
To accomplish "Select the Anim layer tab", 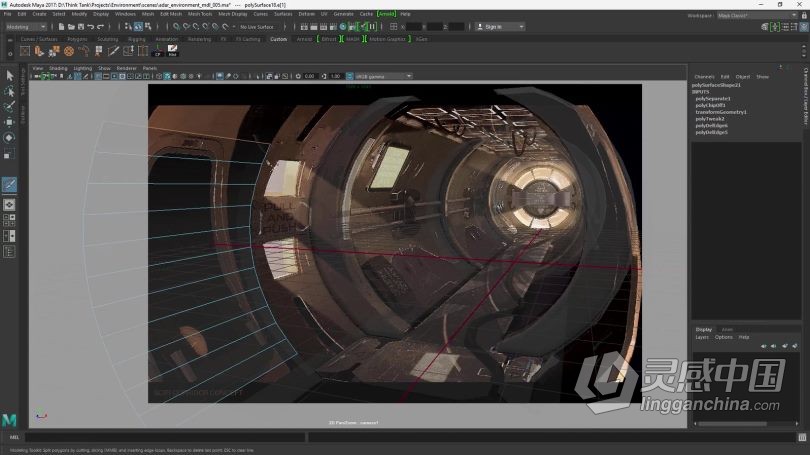I will 727,329.
